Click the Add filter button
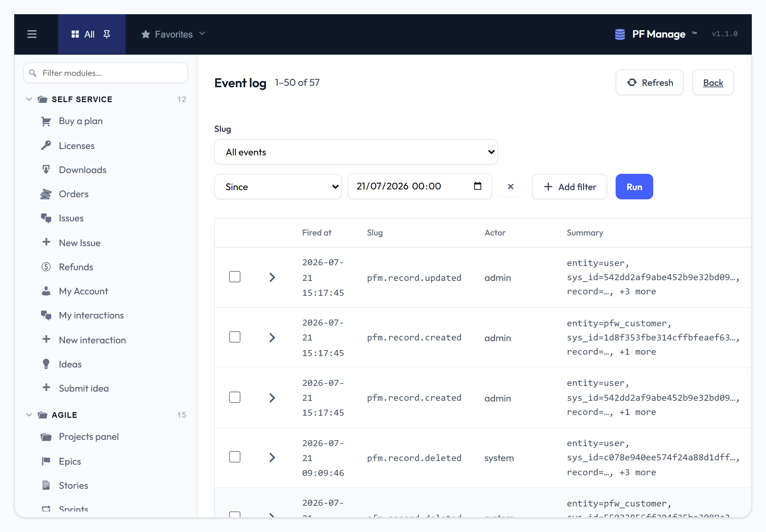The width and height of the screenshot is (766, 532). pyautogui.click(x=570, y=187)
